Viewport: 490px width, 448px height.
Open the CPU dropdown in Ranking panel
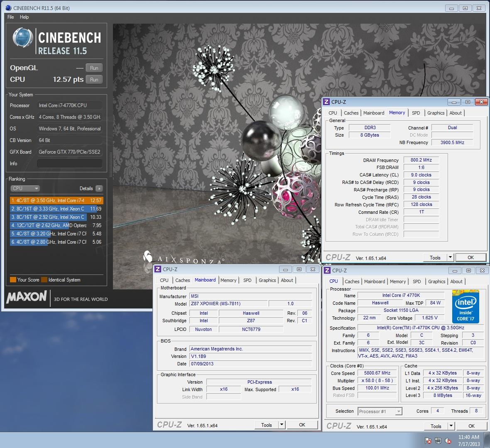click(x=25, y=189)
